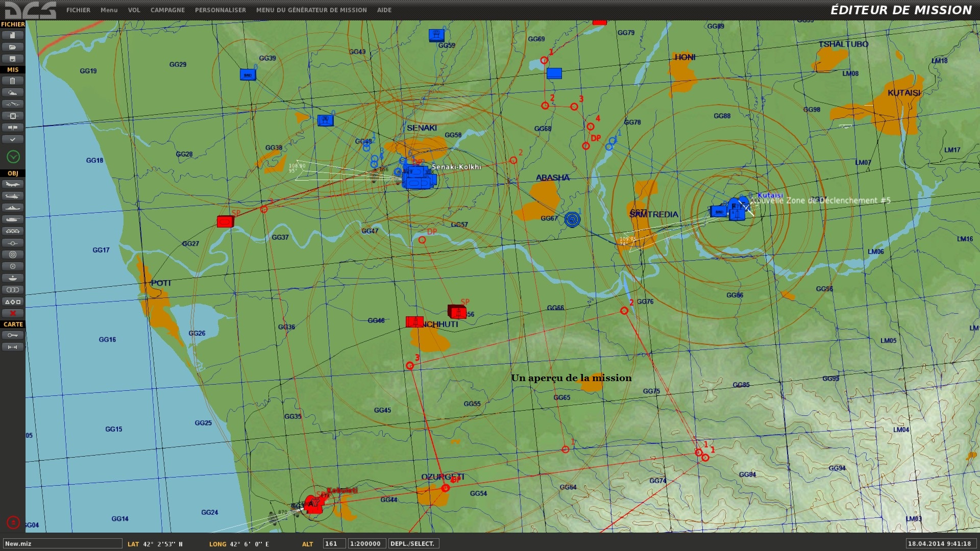Click the checkmark prepare mission icon
980x551 pixels.
pos(13,139)
